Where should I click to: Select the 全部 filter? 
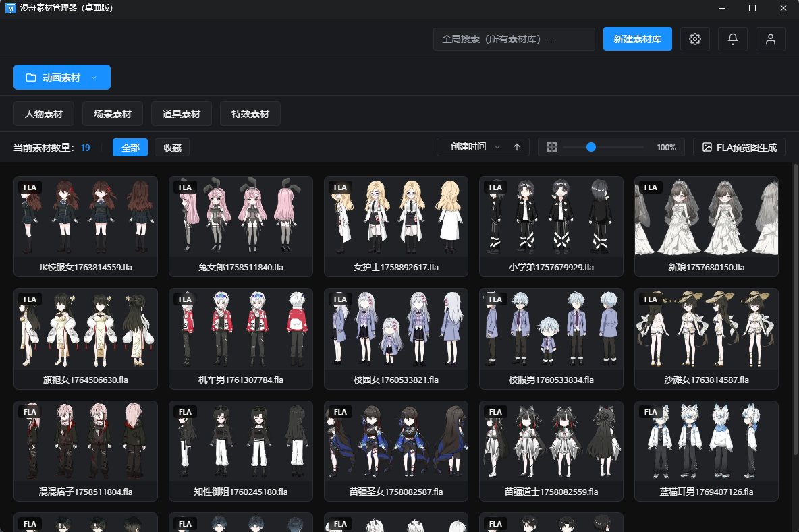pyautogui.click(x=130, y=148)
